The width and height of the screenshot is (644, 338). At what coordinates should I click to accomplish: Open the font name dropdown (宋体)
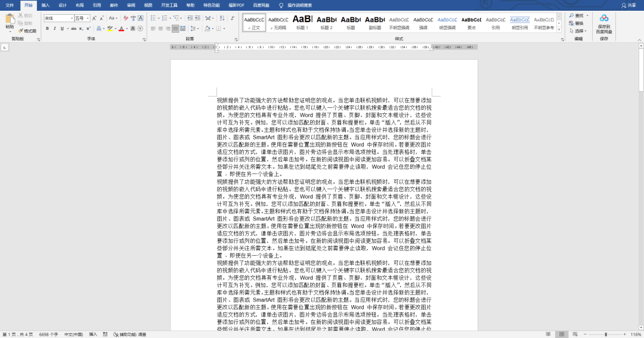72,18
